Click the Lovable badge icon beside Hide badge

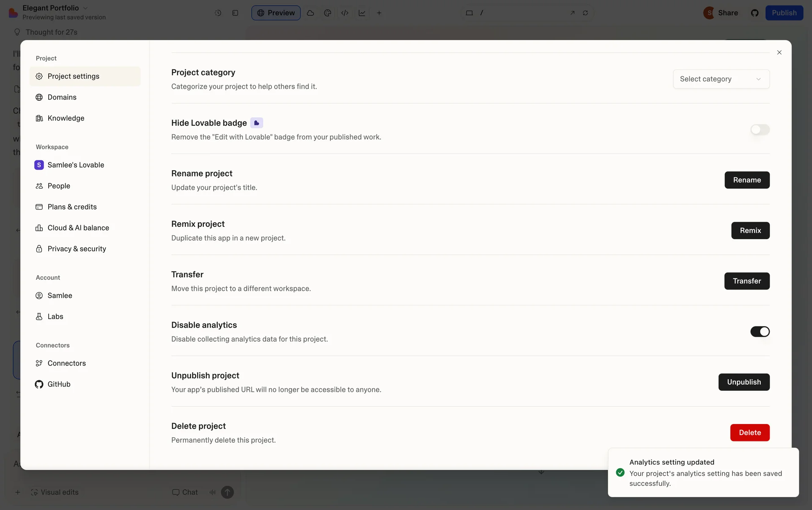pyautogui.click(x=256, y=123)
